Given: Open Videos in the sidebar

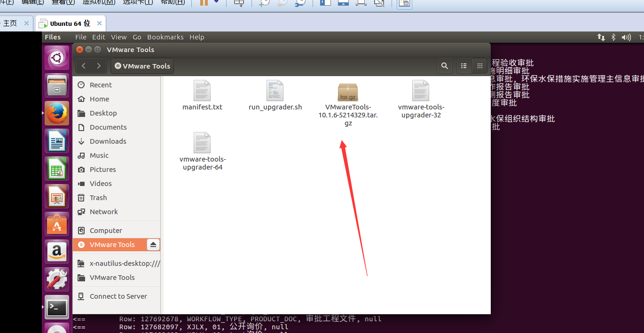Looking at the screenshot, I should click(117, 184).
